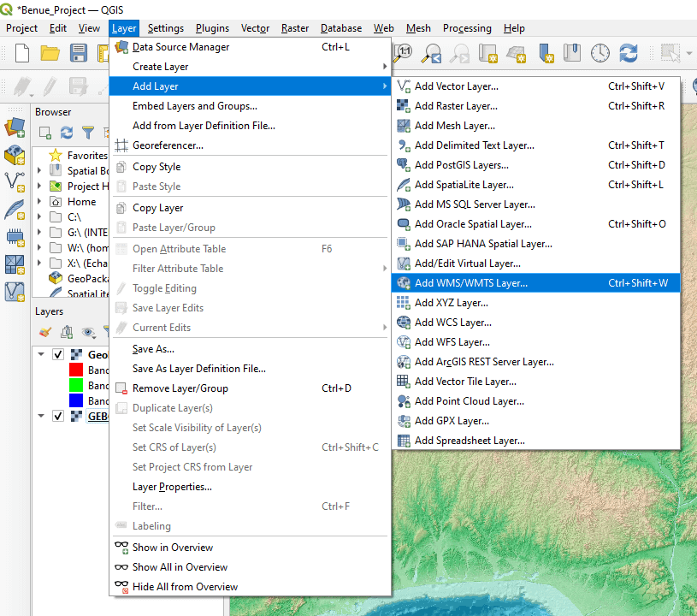Collapse the first layer in Layers panel
The width and height of the screenshot is (697, 616).
(40, 354)
